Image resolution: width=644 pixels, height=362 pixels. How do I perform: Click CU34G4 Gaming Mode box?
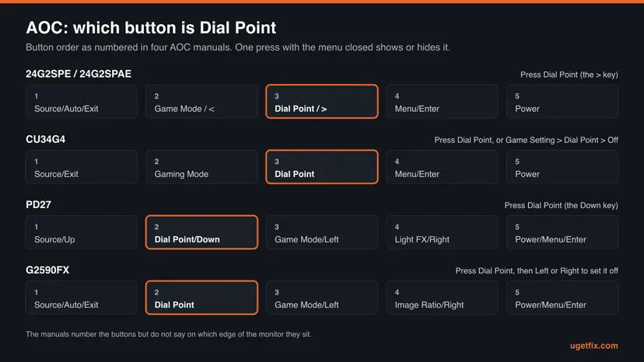201,167
